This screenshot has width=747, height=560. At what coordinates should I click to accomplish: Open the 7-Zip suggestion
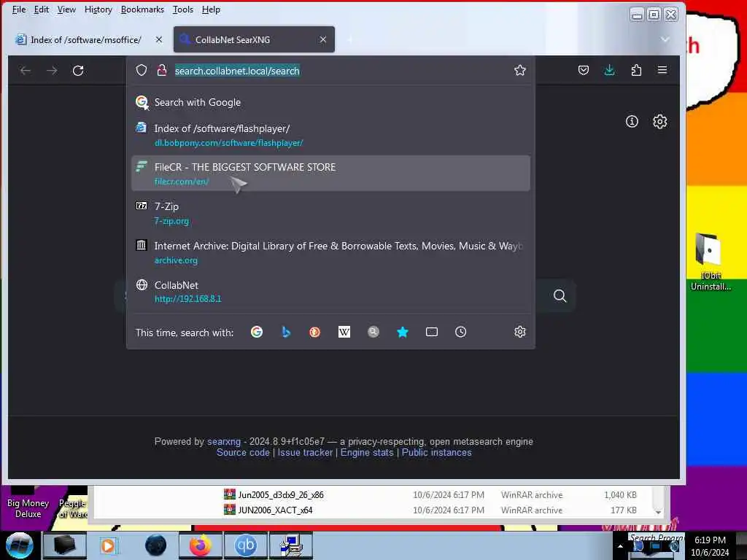click(x=330, y=213)
